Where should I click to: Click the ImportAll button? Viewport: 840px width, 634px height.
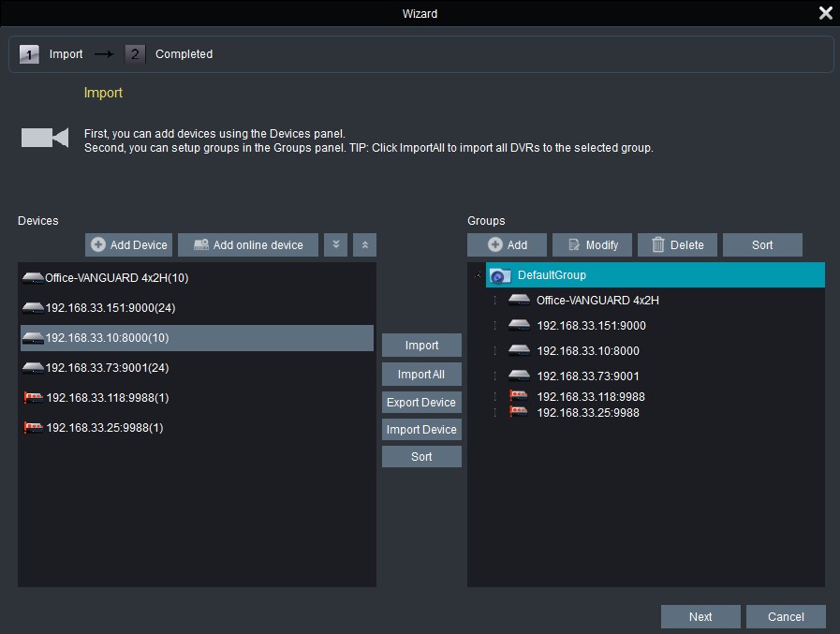tap(421, 374)
